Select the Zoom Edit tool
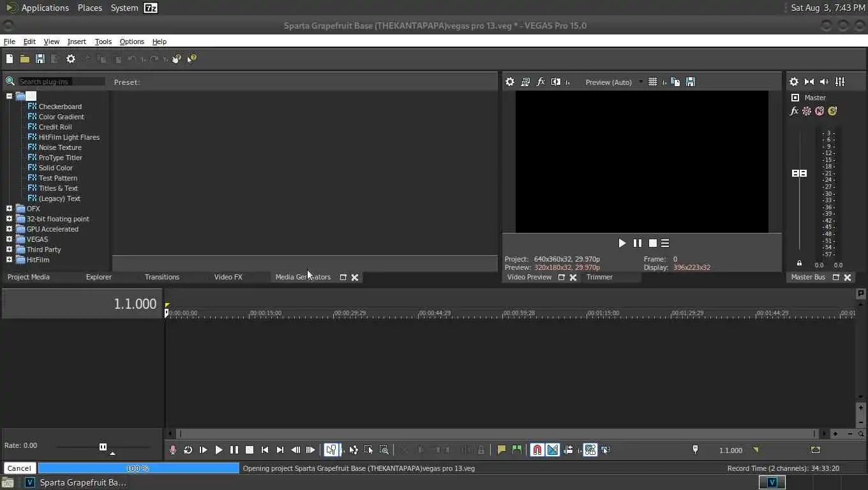 click(x=384, y=450)
